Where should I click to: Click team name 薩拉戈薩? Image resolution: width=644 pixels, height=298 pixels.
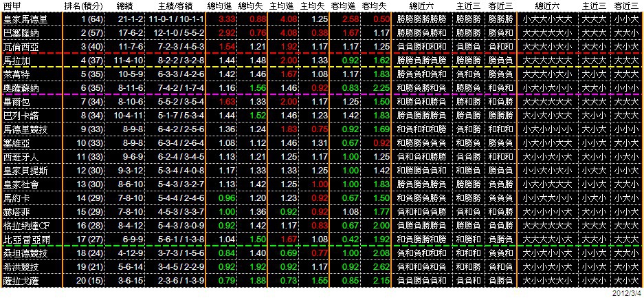pyautogui.click(x=19, y=281)
